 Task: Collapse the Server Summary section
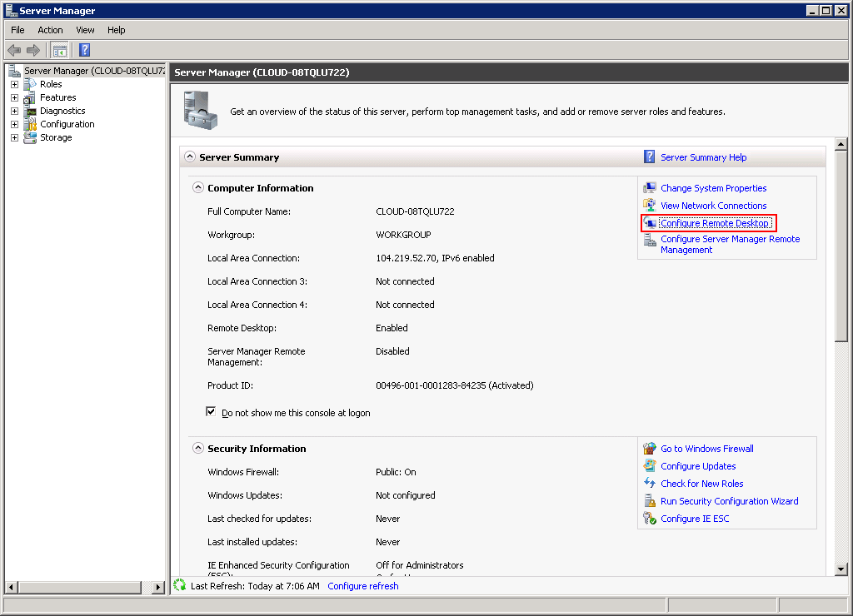189,156
